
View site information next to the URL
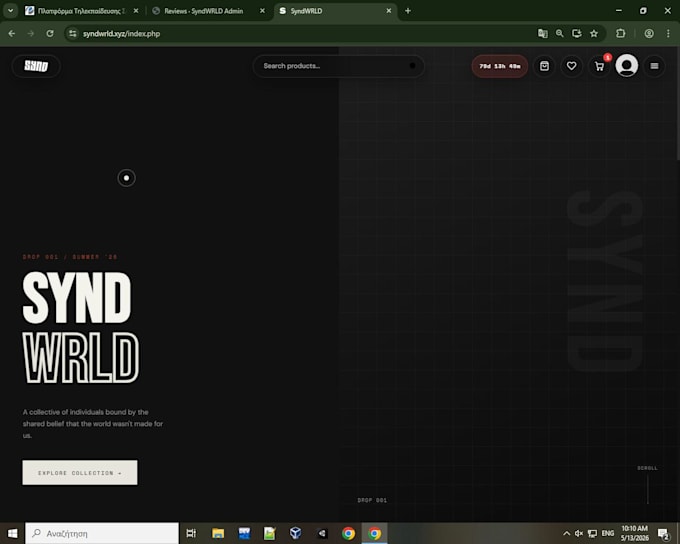click(x=72, y=33)
